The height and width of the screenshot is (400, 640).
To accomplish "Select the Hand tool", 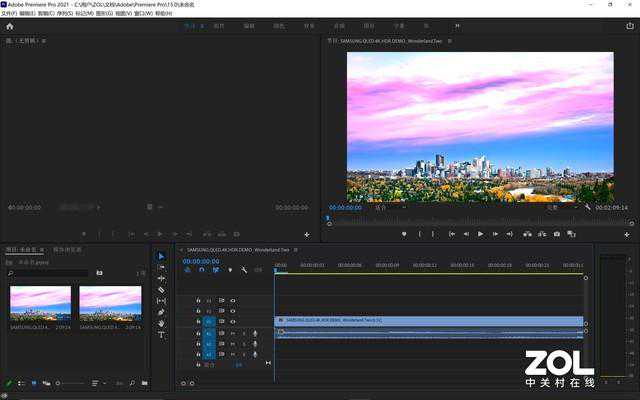I will point(161,323).
